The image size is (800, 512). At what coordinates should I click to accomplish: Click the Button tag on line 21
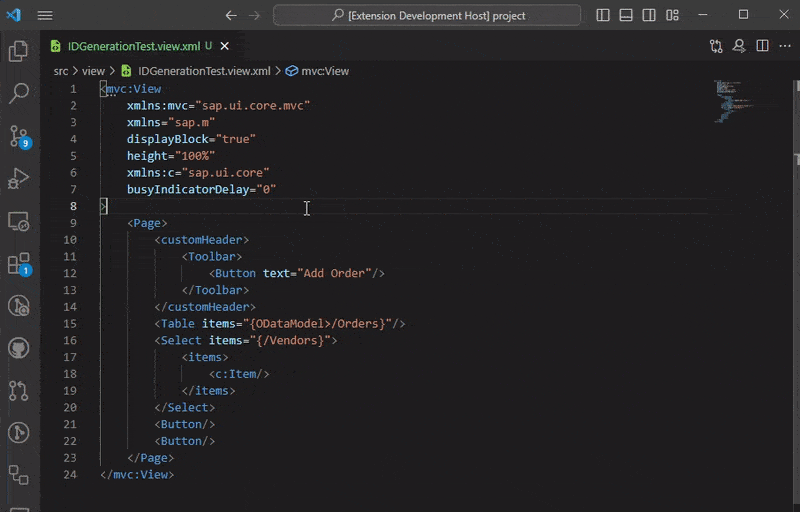[185, 424]
